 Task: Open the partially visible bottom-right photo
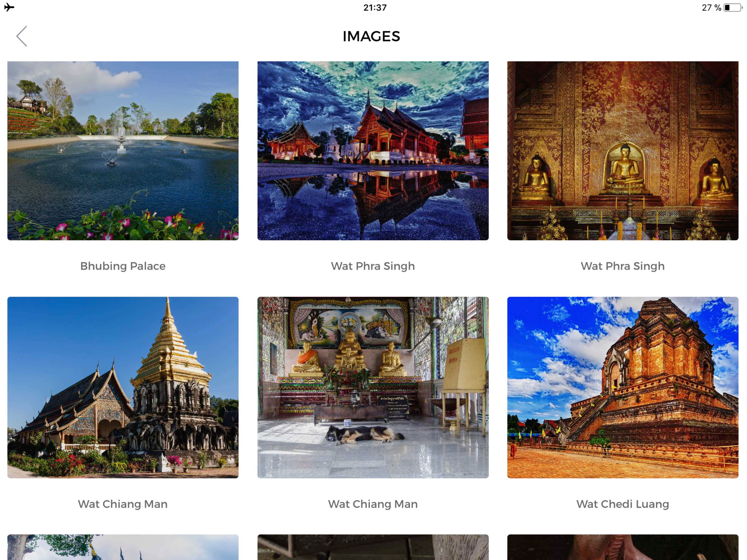(x=622, y=547)
